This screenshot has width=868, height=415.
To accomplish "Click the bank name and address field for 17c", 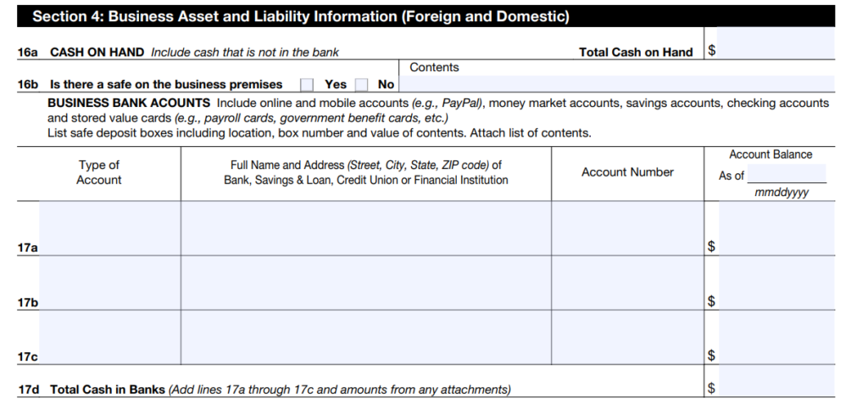I will pos(365,338).
